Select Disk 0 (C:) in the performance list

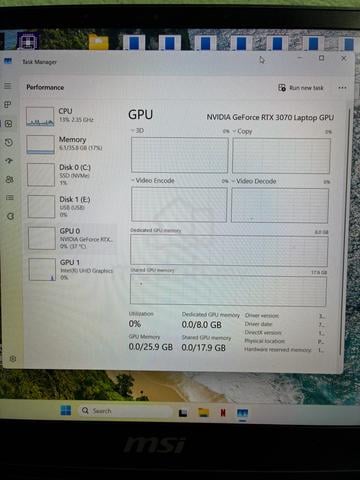pos(71,174)
